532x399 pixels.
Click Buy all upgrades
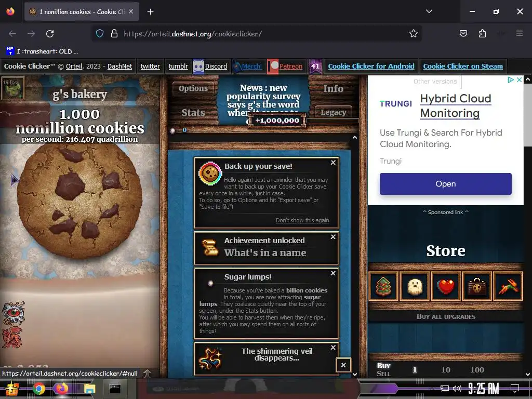coord(446,316)
